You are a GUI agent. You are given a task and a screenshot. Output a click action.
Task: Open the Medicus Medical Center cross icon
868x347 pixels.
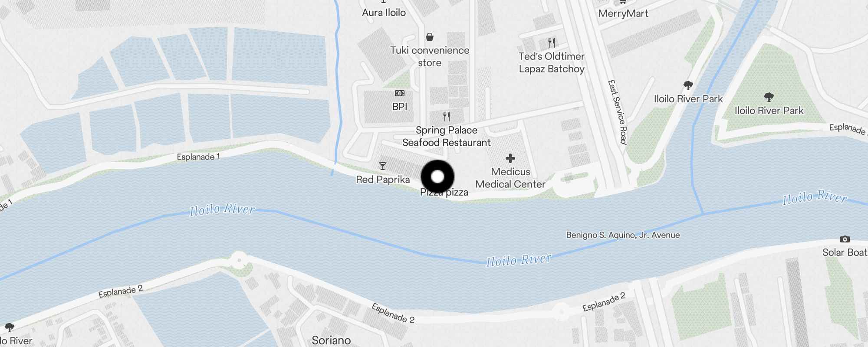[x=510, y=158]
